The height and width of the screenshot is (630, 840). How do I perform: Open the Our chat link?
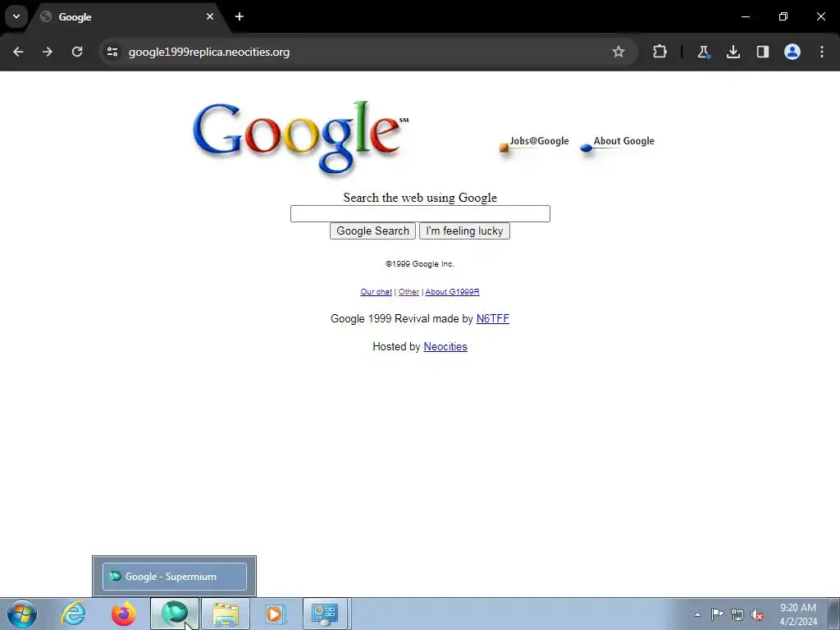click(376, 292)
